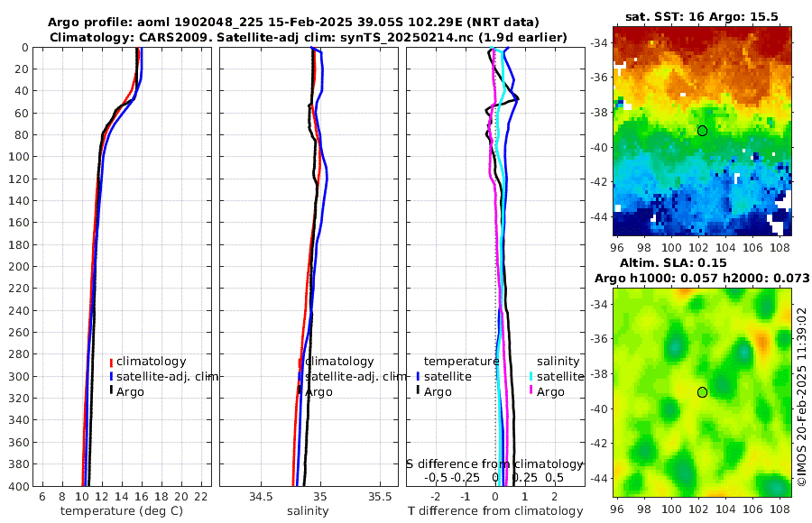Image resolution: width=812 pixels, height=523 pixels.
Task: Click salinity tick label '35.5'
Action: pyautogui.click(x=380, y=497)
